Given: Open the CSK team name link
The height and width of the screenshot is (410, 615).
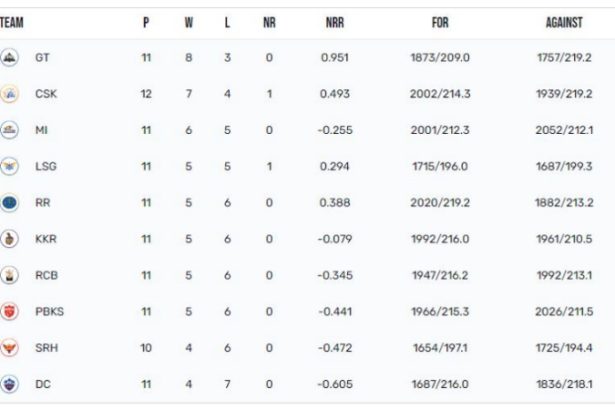Looking at the screenshot, I should (46, 94).
